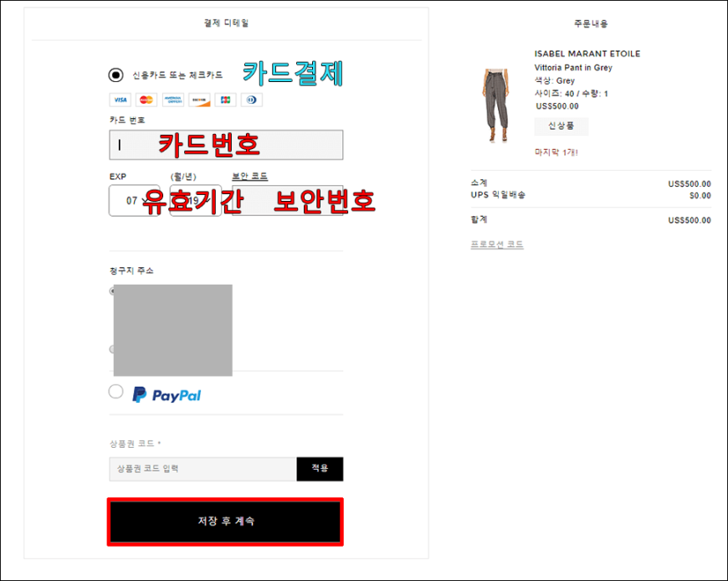
Task: Open the 프로모션 코드 link
Action: tap(497, 244)
